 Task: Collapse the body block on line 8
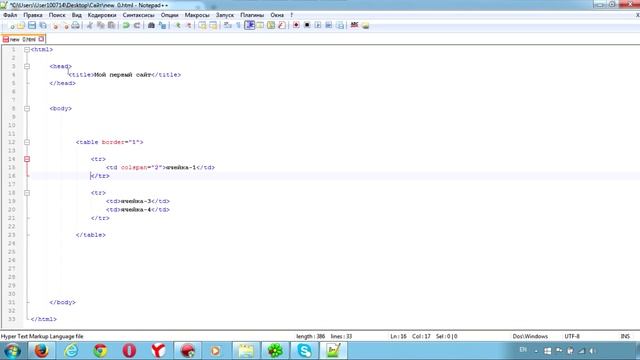27,109
